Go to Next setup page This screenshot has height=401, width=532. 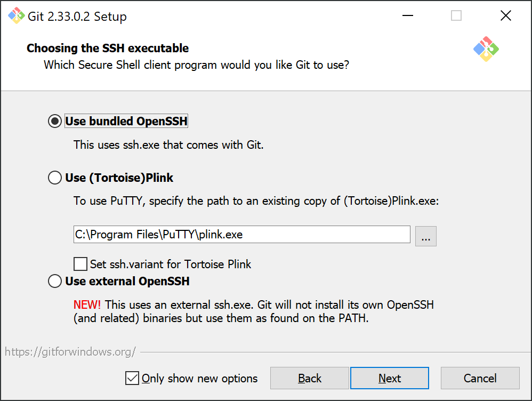coord(390,378)
